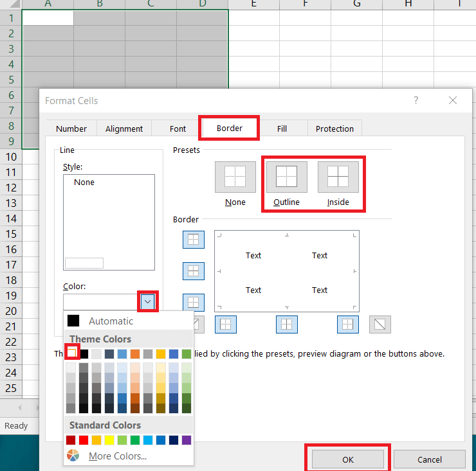Select cell A1 in the spreadsheet
The width and height of the screenshot is (476, 471).
pyautogui.click(x=48, y=18)
